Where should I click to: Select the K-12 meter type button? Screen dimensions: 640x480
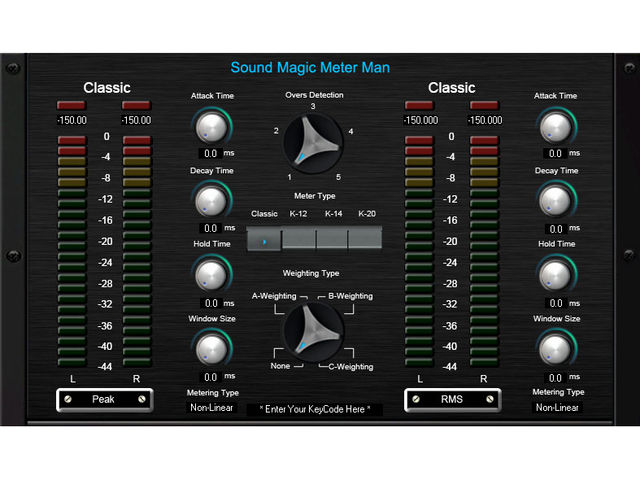(x=299, y=238)
